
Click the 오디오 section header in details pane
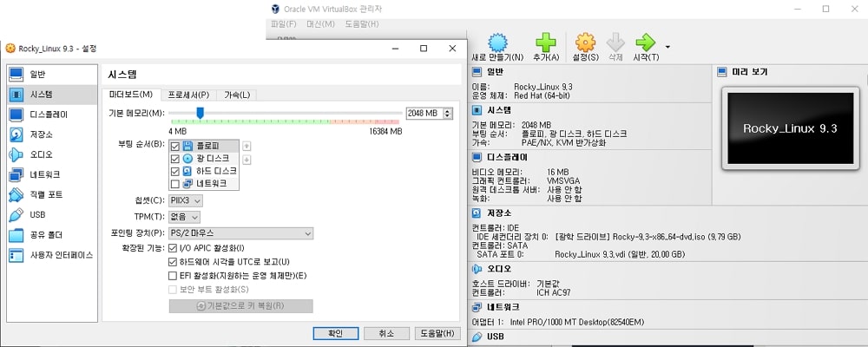pyautogui.click(x=499, y=268)
